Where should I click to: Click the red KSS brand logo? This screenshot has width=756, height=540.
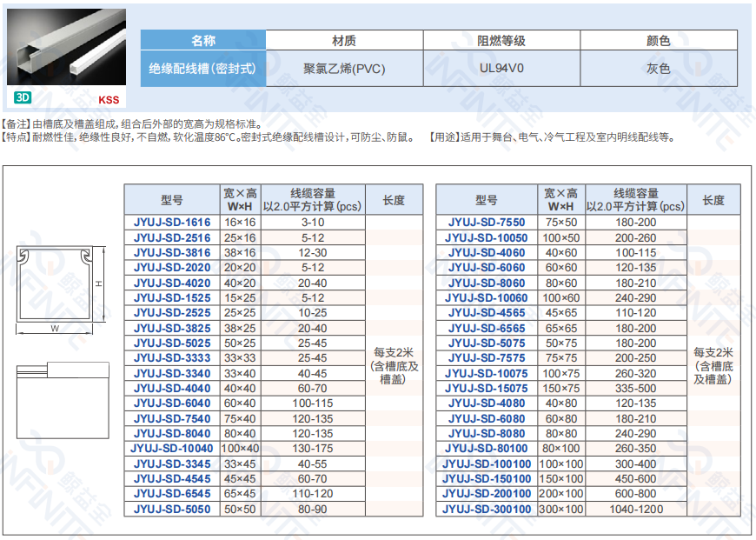click(x=109, y=100)
